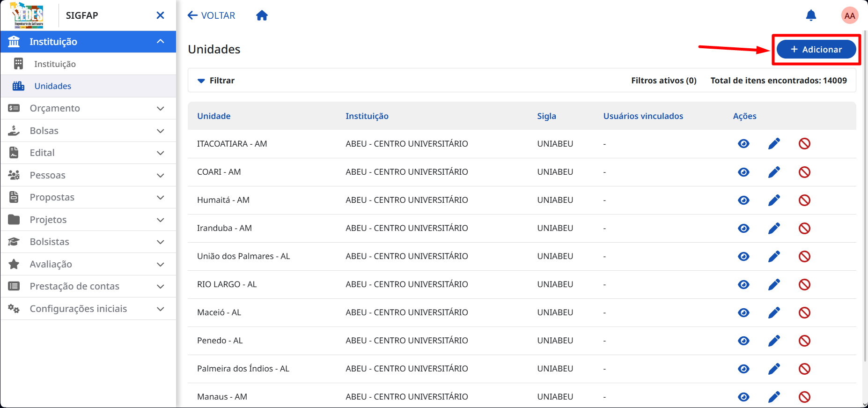
Task: Select Unidades in the sidebar
Action: coord(88,86)
